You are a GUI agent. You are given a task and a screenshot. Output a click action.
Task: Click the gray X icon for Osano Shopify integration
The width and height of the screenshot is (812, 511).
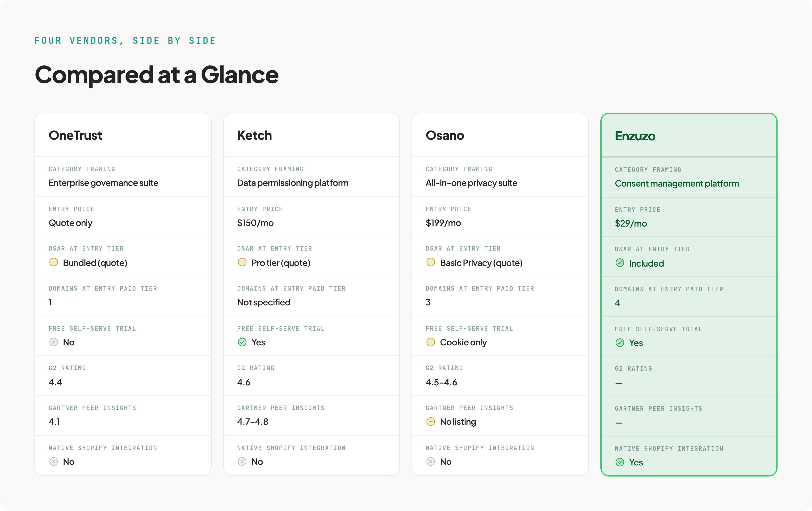click(x=431, y=461)
